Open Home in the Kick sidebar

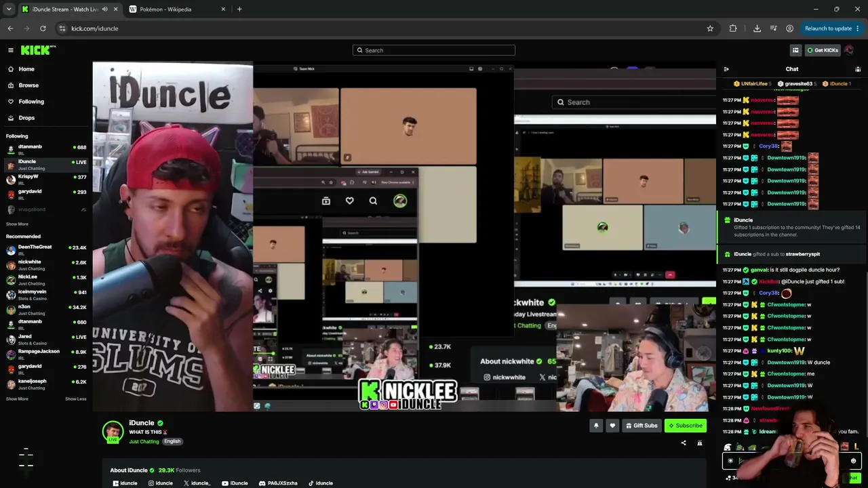(x=26, y=69)
